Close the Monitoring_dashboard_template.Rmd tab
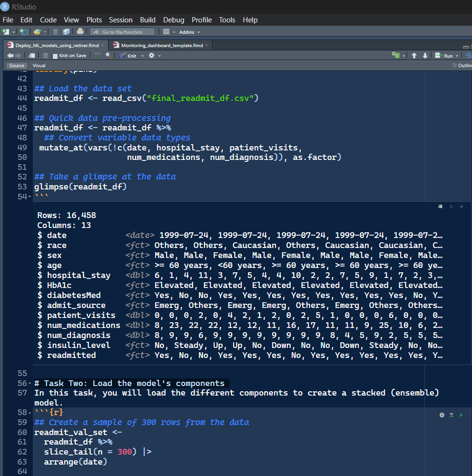This screenshot has height=476, width=472. (x=206, y=45)
